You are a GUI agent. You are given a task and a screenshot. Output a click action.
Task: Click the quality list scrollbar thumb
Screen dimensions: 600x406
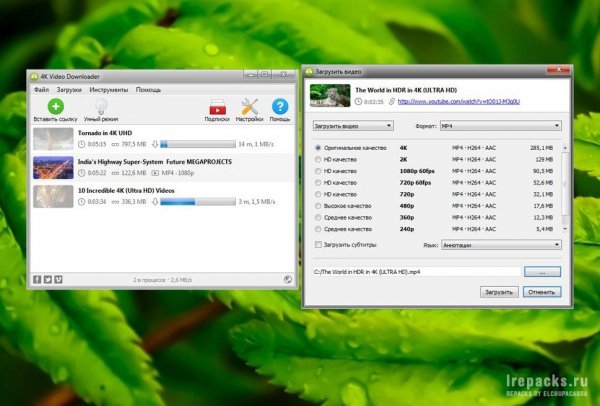(x=565, y=184)
